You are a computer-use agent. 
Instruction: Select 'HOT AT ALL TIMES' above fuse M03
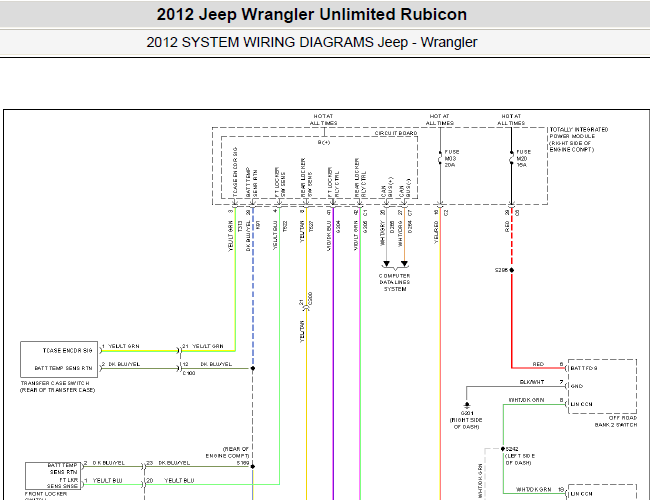[x=440, y=120]
